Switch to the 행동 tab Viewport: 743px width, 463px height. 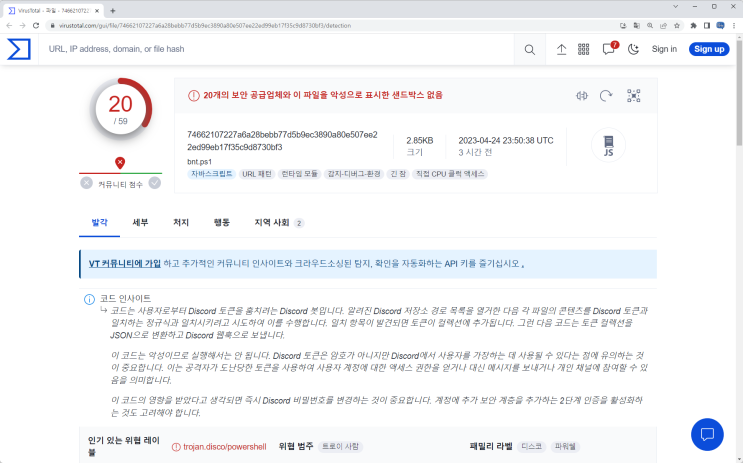click(x=222, y=222)
